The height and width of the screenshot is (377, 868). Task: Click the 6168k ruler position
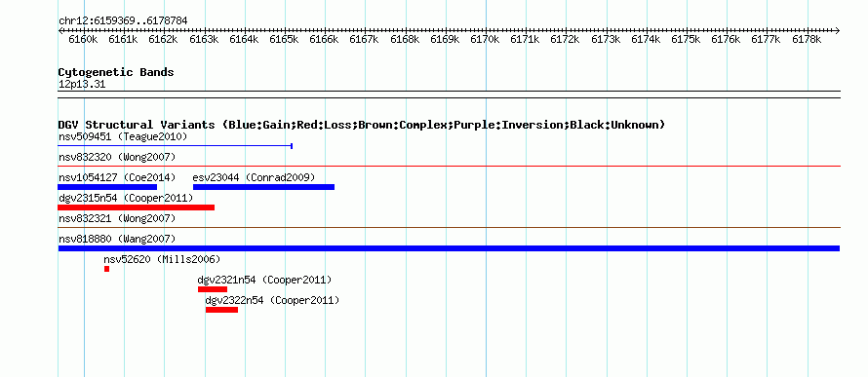click(x=405, y=39)
